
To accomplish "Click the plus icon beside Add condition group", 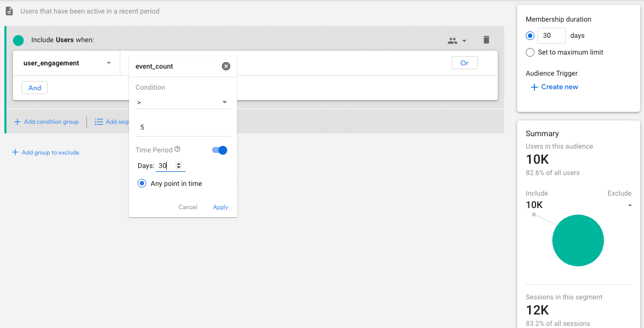I will (17, 122).
